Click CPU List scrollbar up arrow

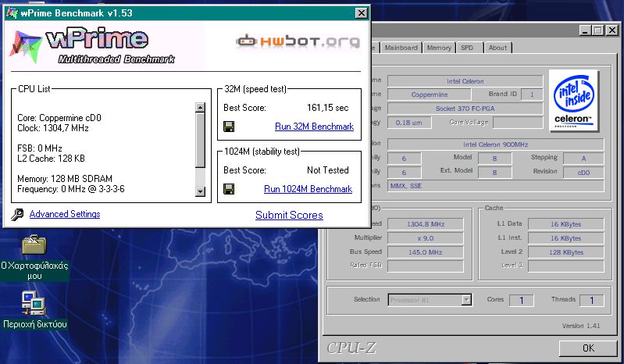tap(200, 108)
